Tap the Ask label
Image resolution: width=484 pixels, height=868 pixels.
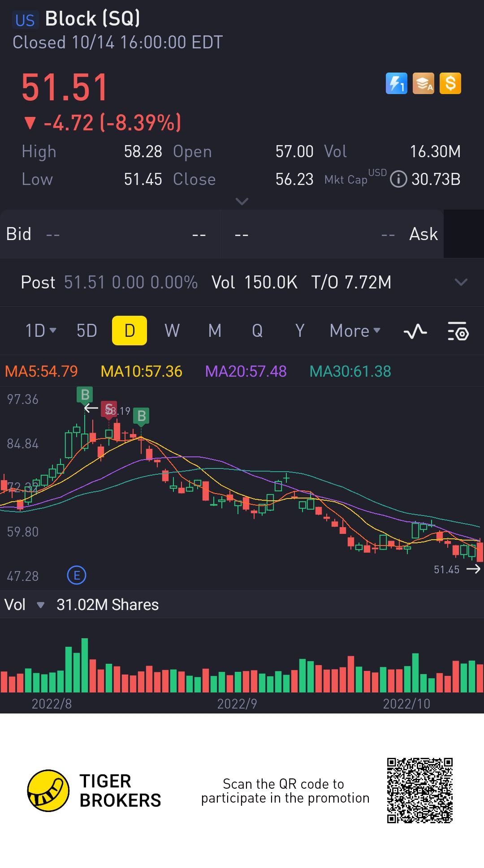pos(423,234)
